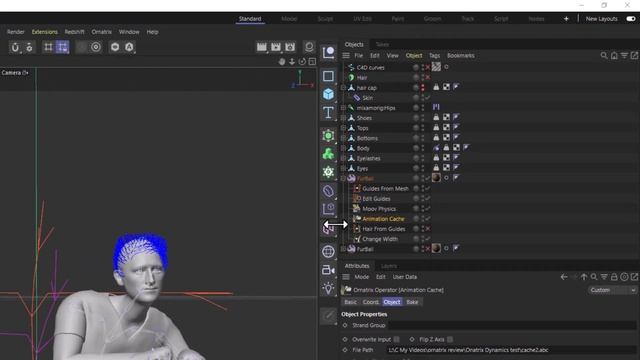Click the highlighted workplane grid icon

[x=62, y=47]
